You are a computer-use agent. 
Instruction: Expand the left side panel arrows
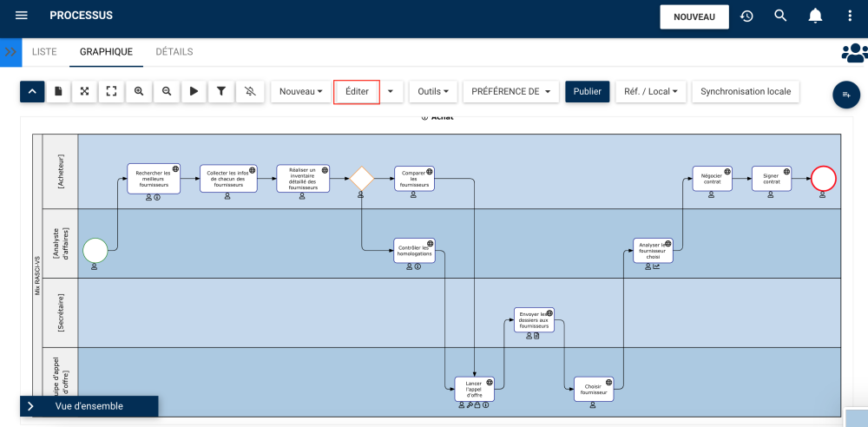coord(10,52)
